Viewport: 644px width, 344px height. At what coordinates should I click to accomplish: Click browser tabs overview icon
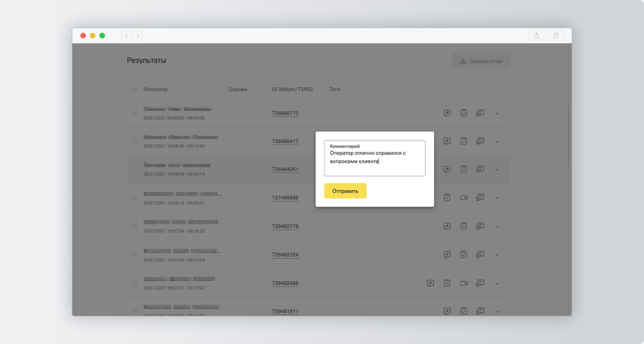click(x=555, y=36)
